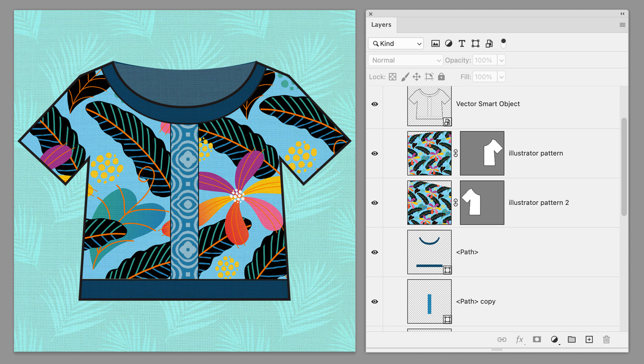Viewport: 644px width, 364px height.
Task: Enable Lock all on the layer
Action: (441, 76)
